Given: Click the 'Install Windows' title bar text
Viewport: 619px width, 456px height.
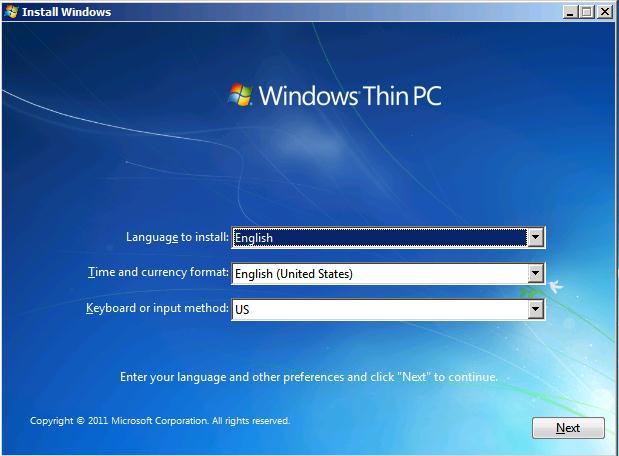Looking at the screenshot, I should [x=66, y=12].
